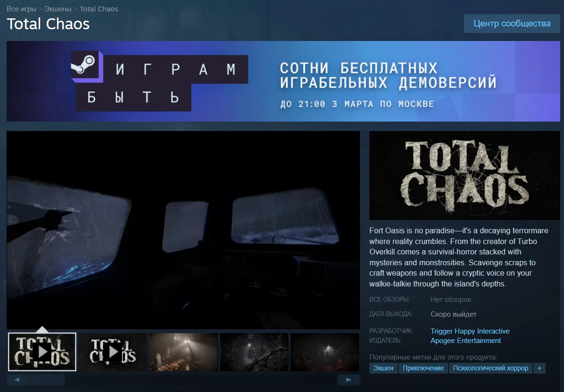Click 'Популярные метки для этого продукта:' text
This screenshot has width=564, height=392.
[x=433, y=357]
